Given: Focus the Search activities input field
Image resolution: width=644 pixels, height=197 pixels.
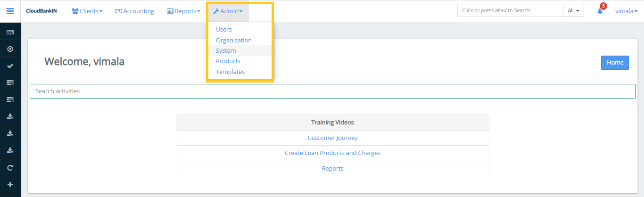Looking at the screenshot, I should (332, 91).
